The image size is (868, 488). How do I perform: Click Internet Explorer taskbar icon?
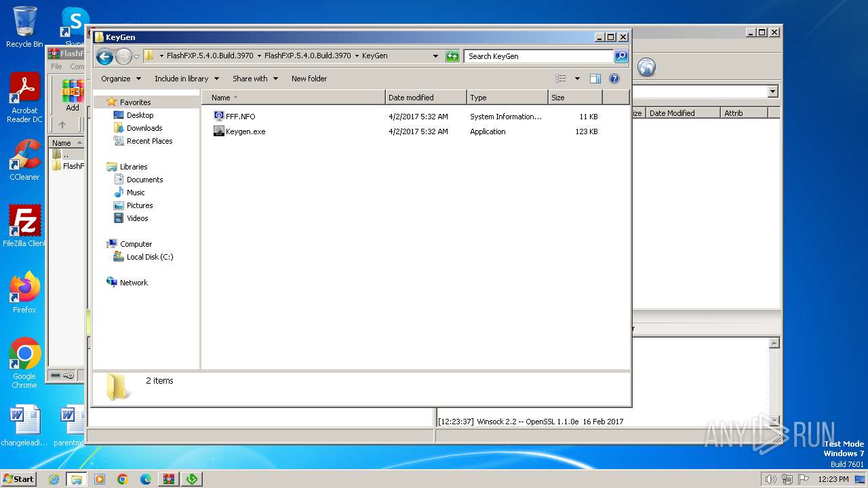54,479
